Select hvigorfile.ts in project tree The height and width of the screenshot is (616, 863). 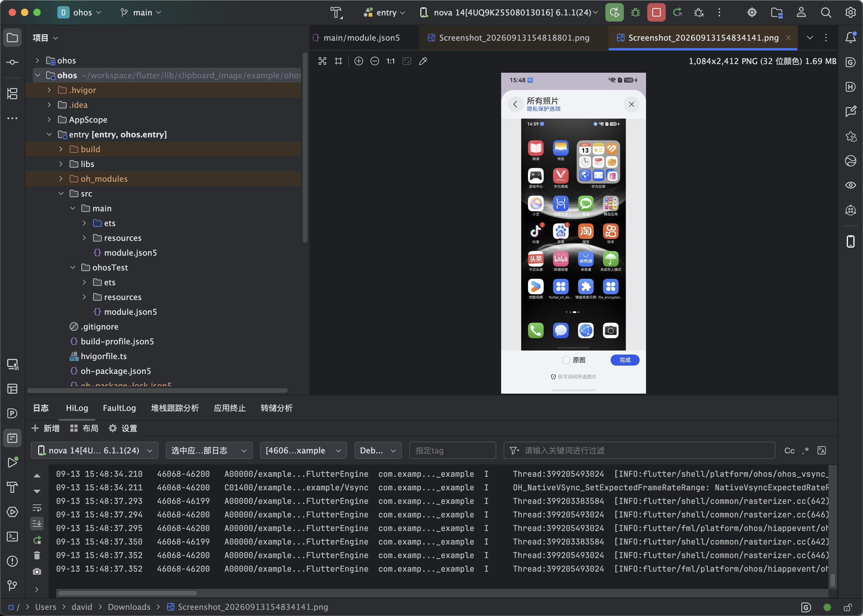(104, 356)
